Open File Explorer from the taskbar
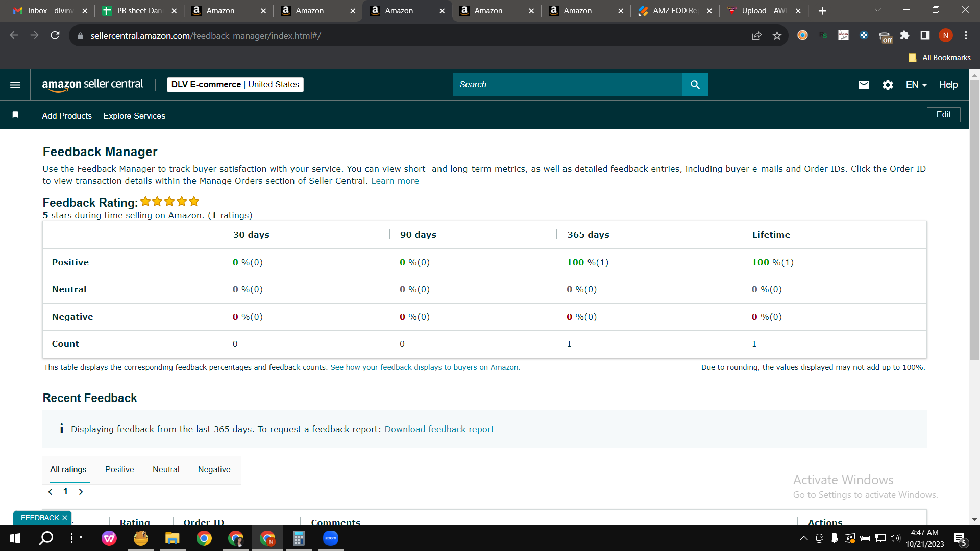The image size is (980, 551). 173,538
